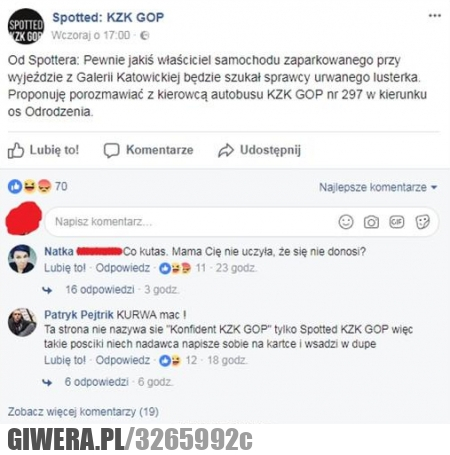Attach a photo using the camera icon
The height and width of the screenshot is (455, 450).
pos(371,222)
